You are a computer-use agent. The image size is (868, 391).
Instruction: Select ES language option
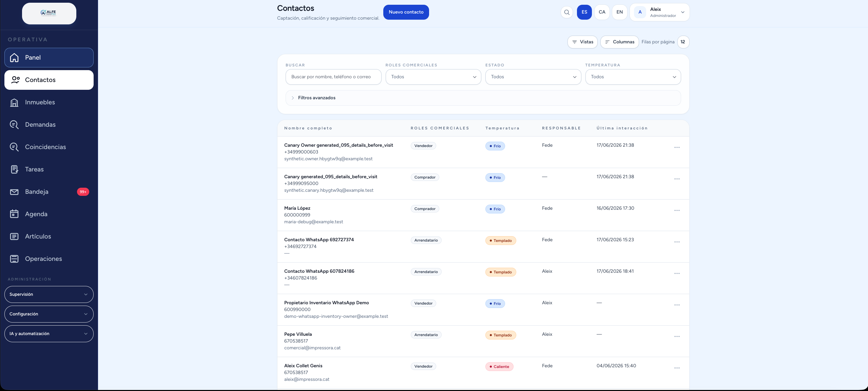584,12
